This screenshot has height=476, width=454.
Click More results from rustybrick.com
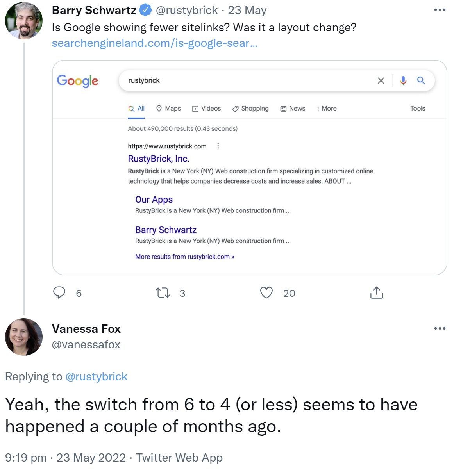click(184, 257)
